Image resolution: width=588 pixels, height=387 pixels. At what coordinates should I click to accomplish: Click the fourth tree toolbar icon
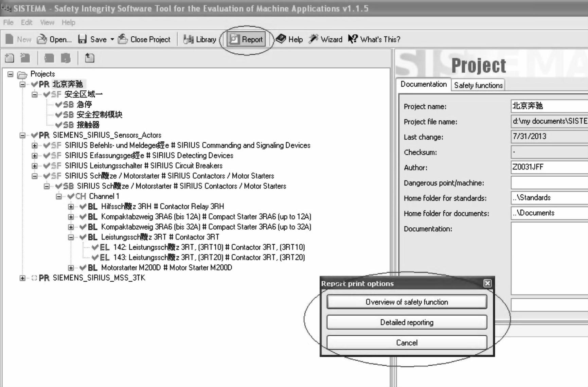coord(66,58)
